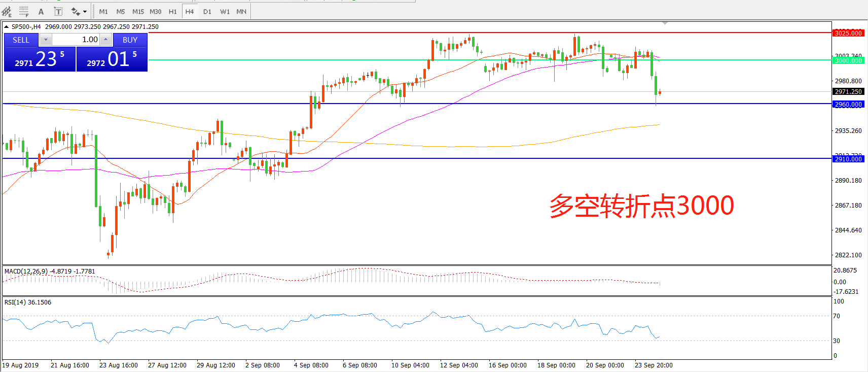Select the D1 daily timeframe
The width and height of the screenshot is (868, 372).
click(x=207, y=11)
